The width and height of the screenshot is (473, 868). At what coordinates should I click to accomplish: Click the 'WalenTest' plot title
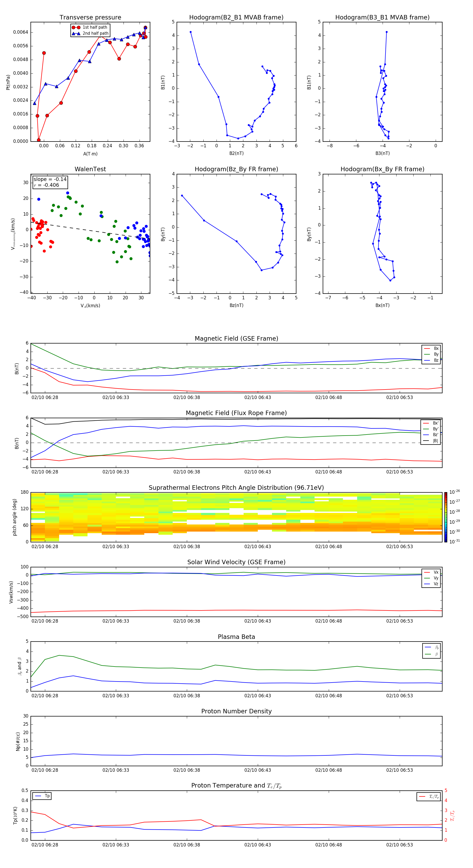pyautogui.click(x=90, y=169)
